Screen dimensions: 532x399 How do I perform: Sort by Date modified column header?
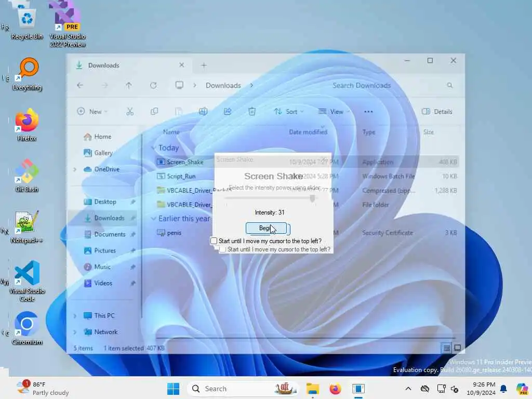coord(308,132)
